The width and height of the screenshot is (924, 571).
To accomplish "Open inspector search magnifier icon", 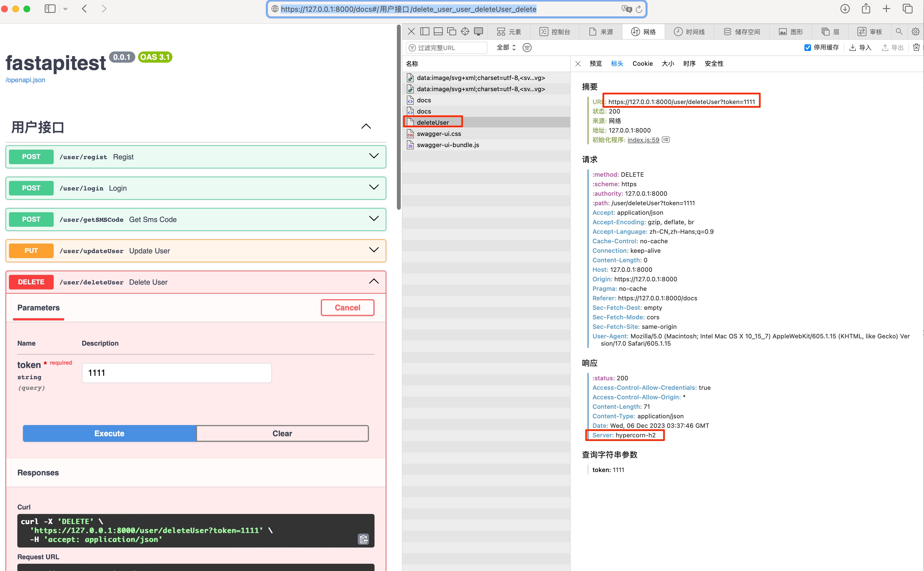I will (x=899, y=32).
